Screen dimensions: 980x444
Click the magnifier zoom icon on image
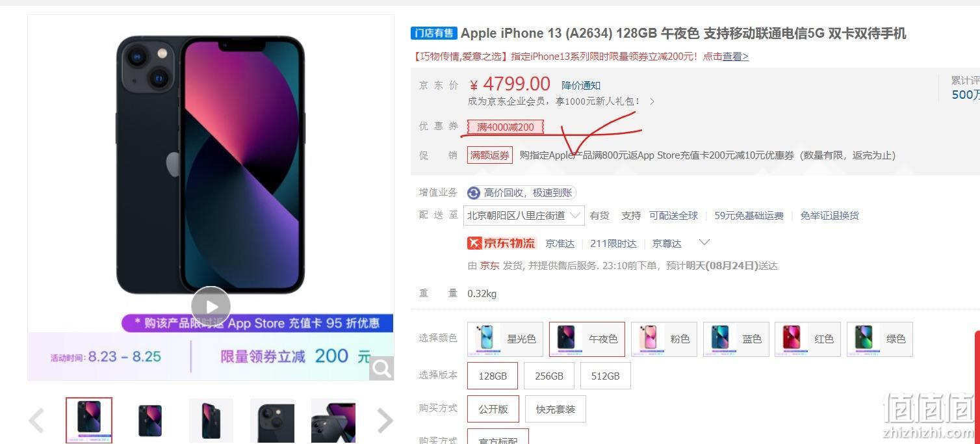coord(381,369)
